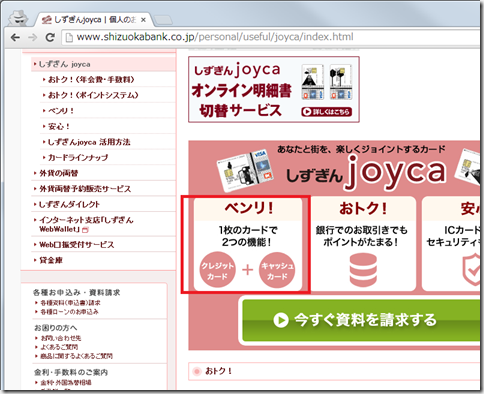This screenshot has height=394, width=484.
Task: Click the クレジットカード circle icon
Action: [x=217, y=270]
